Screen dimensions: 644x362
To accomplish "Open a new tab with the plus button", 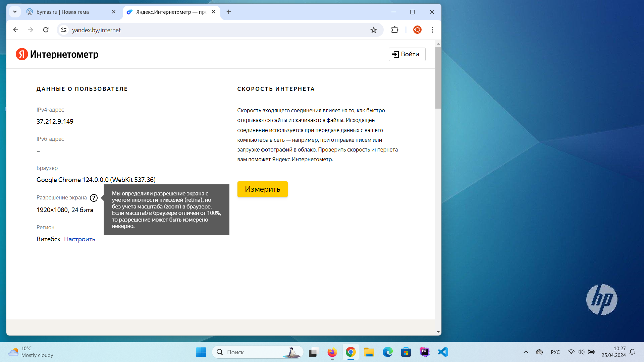I will (x=229, y=12).
